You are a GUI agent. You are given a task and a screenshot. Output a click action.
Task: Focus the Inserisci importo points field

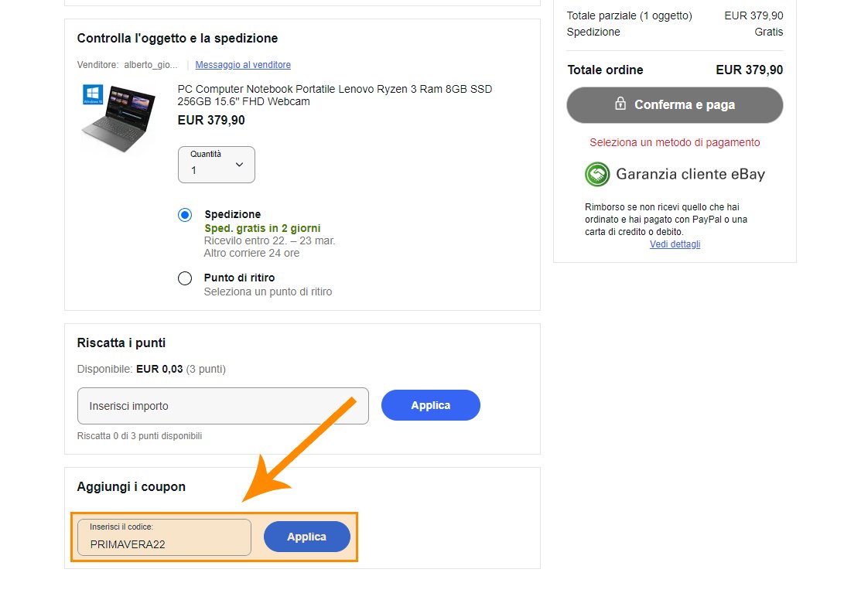[x=223, y=406]
